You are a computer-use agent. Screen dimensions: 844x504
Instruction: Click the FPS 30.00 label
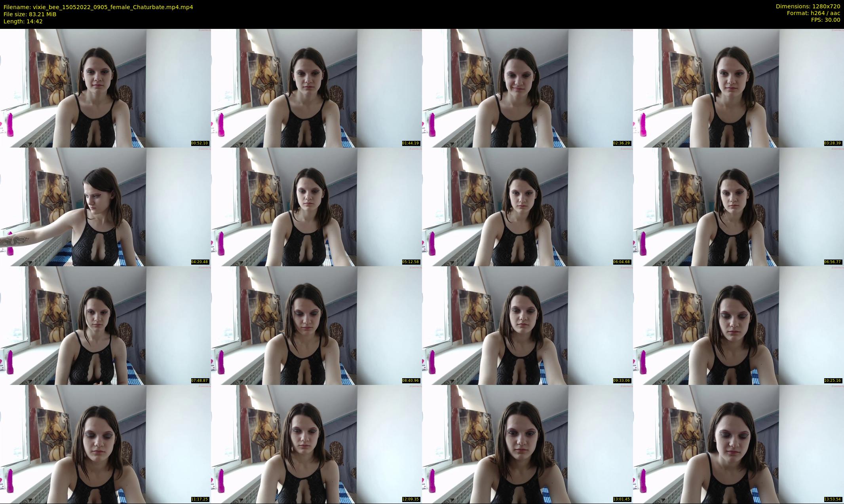click(x=825, y=20)
